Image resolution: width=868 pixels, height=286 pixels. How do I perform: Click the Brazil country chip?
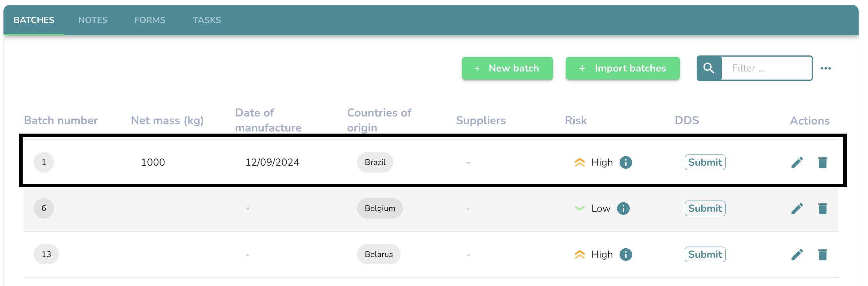tap(375, 163)
